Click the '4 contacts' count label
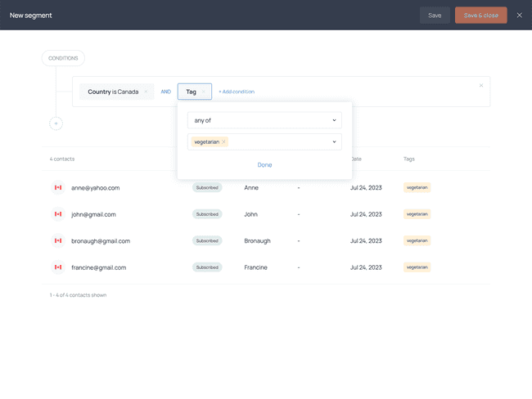 [x=62, y=159]
